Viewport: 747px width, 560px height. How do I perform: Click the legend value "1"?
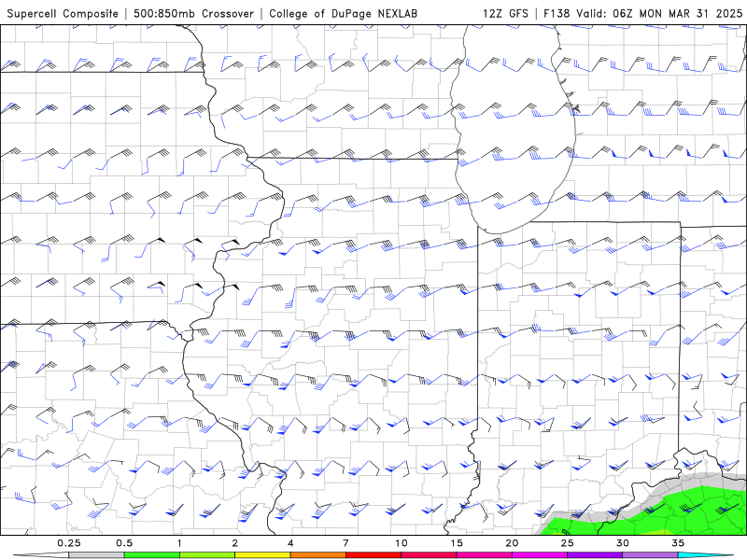pos(179,543)
